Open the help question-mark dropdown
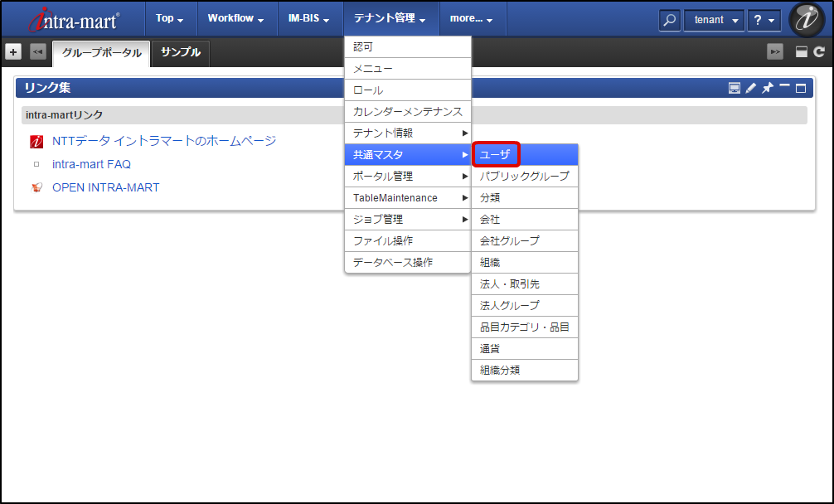This screenshot has height=504, width=834. point(764,19)
